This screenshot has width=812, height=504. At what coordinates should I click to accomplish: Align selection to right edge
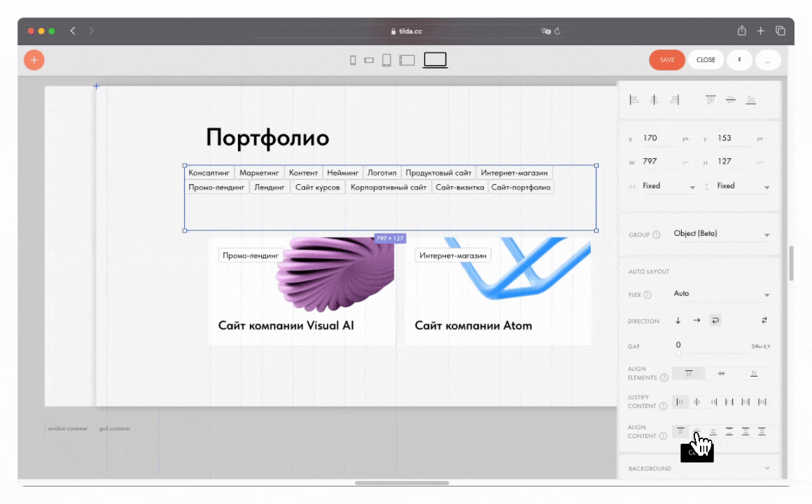click(x=674, y=100)
